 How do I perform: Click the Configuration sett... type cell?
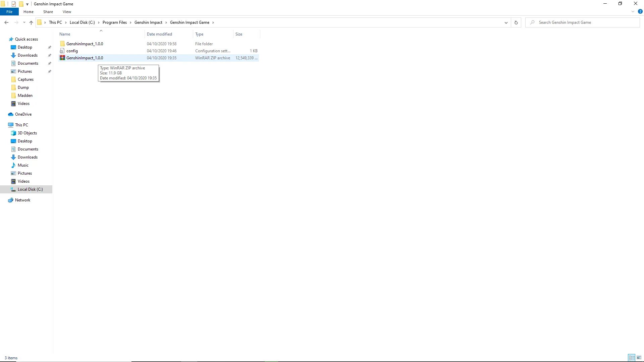213,51
